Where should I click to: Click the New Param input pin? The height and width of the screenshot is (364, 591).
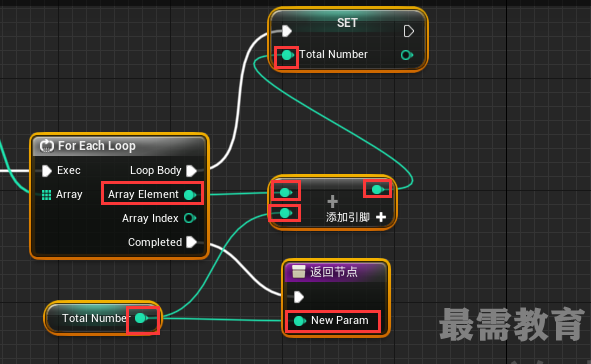coord(300,321)
